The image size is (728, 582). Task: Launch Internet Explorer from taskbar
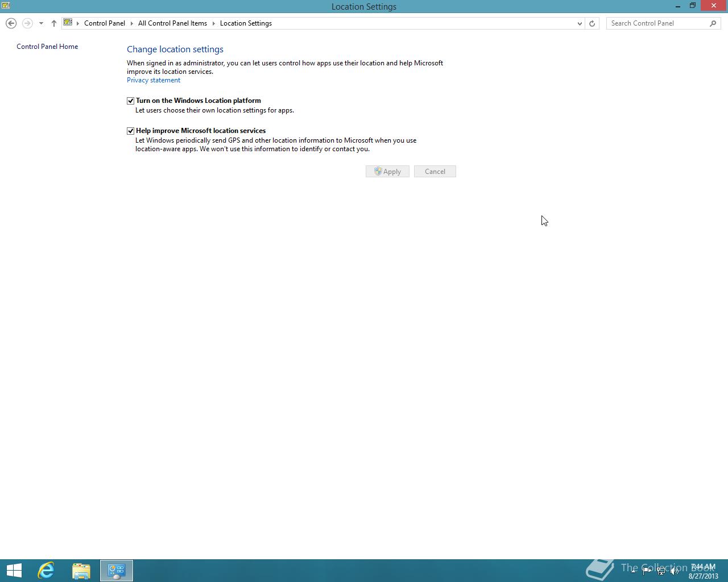[46, 571]
